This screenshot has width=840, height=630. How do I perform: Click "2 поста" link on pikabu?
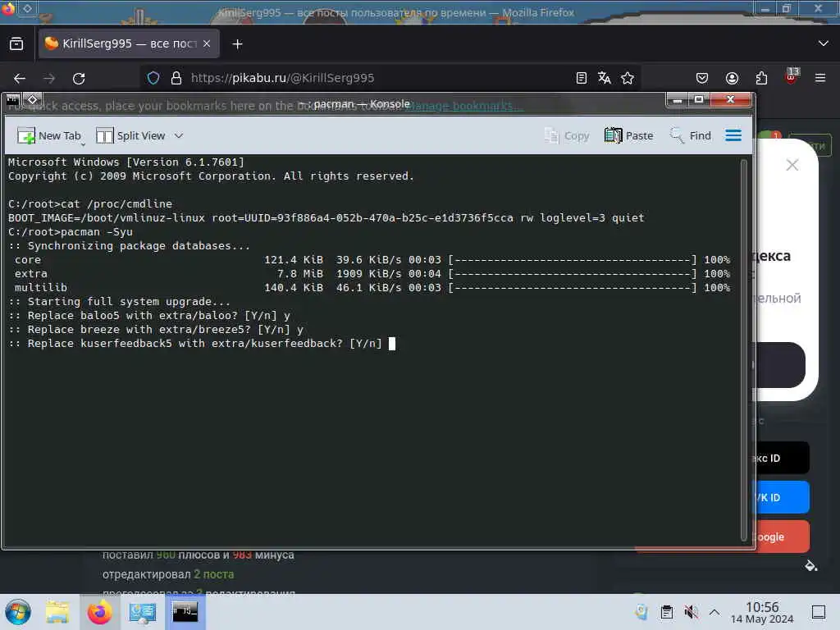214,574
